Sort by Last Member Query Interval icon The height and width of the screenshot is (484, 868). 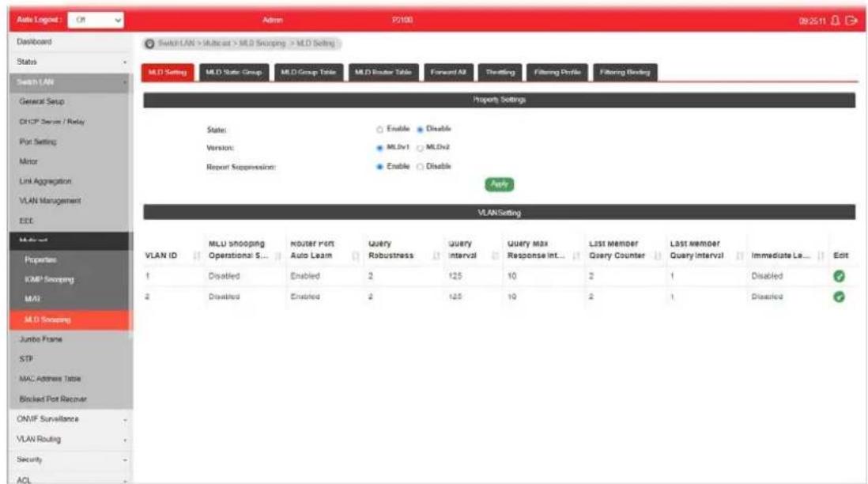740,255
